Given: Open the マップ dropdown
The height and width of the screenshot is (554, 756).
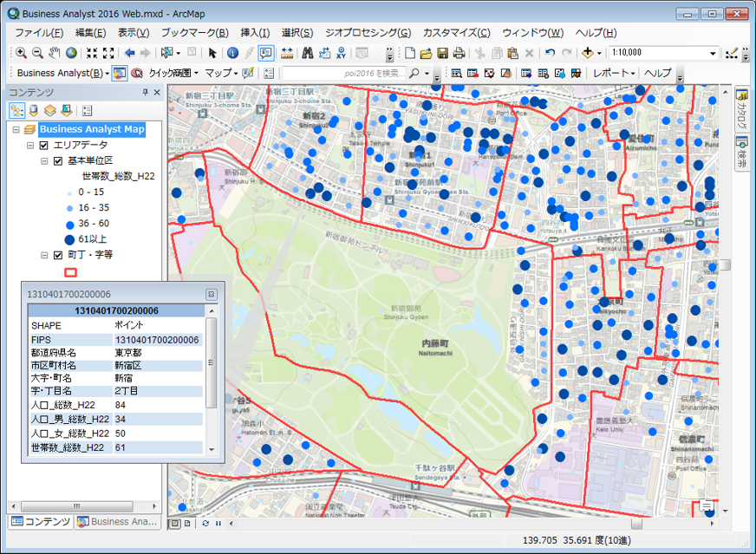Looking at the screenshot, I should click(x=221, y=74).
